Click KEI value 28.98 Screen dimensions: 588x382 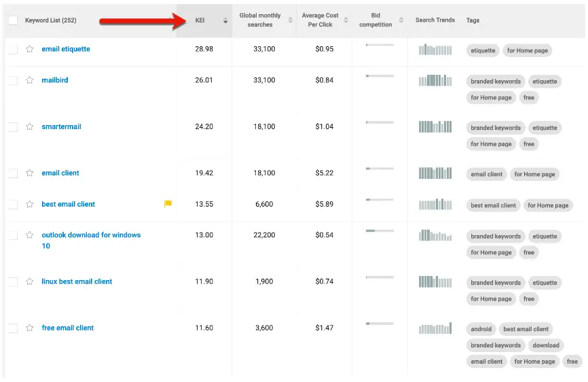[204, 49]
